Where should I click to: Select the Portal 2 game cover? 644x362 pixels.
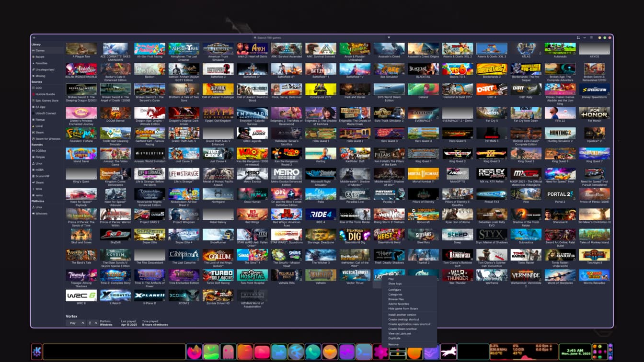560,194
